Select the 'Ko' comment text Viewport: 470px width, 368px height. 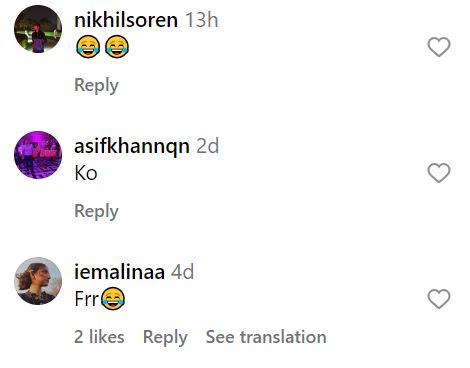coord(86,173)
